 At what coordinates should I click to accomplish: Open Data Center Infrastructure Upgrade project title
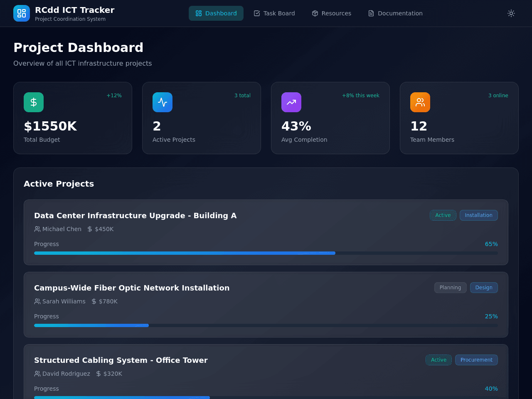[135, 216]
